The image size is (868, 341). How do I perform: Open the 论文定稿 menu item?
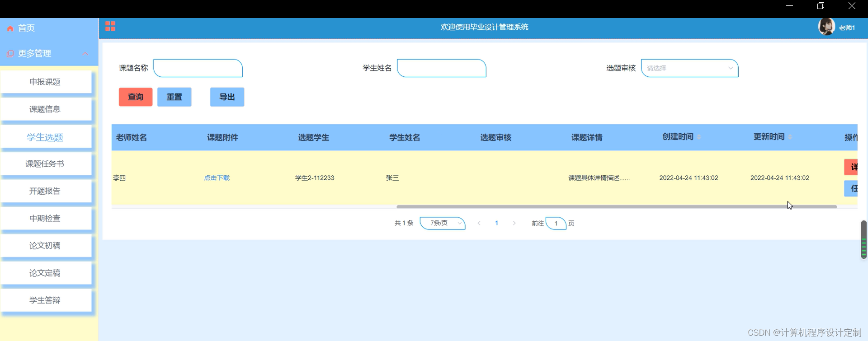pyautogui.click(x=45, y=273)
